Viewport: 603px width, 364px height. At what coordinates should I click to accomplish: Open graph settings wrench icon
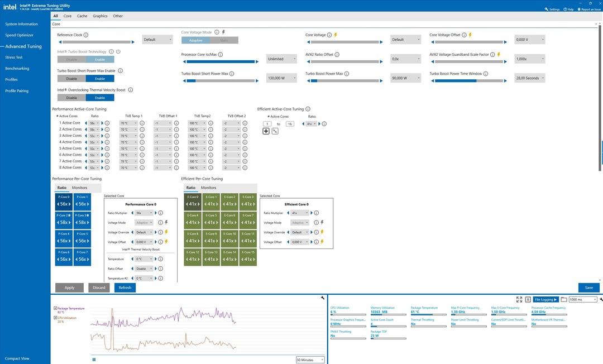[323, 298]
